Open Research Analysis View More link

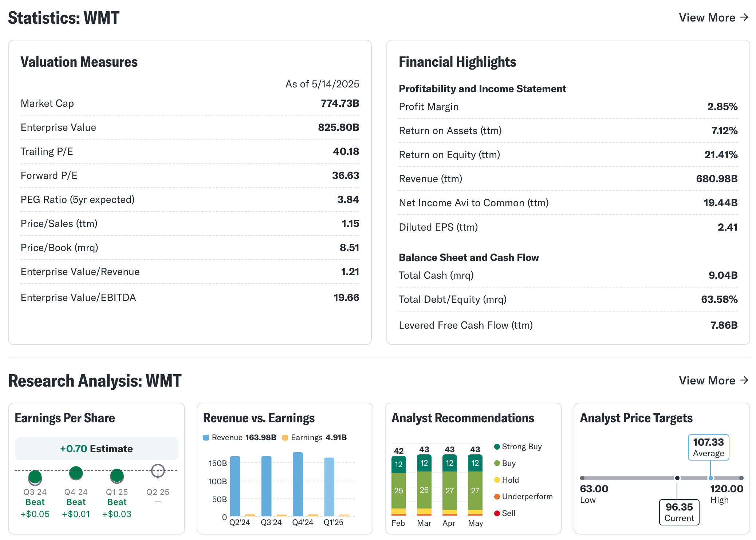click(x=713, y=380)
